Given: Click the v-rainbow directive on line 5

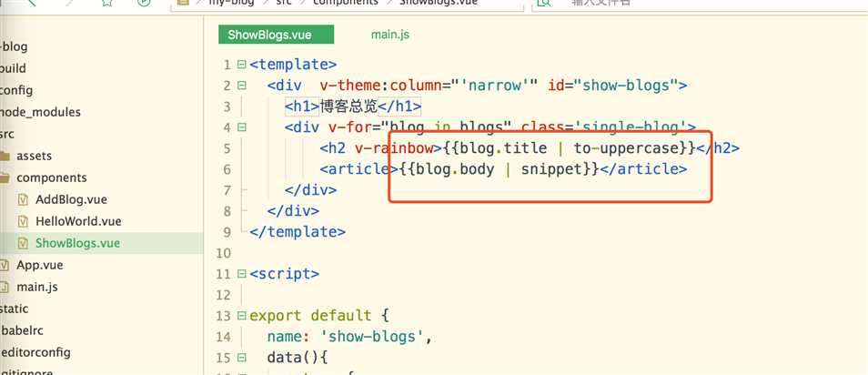Looking at the screenshot, I should (394, 148).
